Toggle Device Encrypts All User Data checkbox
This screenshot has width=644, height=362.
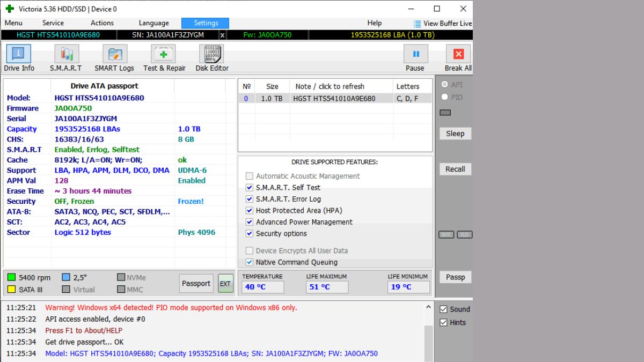[249, 250]
